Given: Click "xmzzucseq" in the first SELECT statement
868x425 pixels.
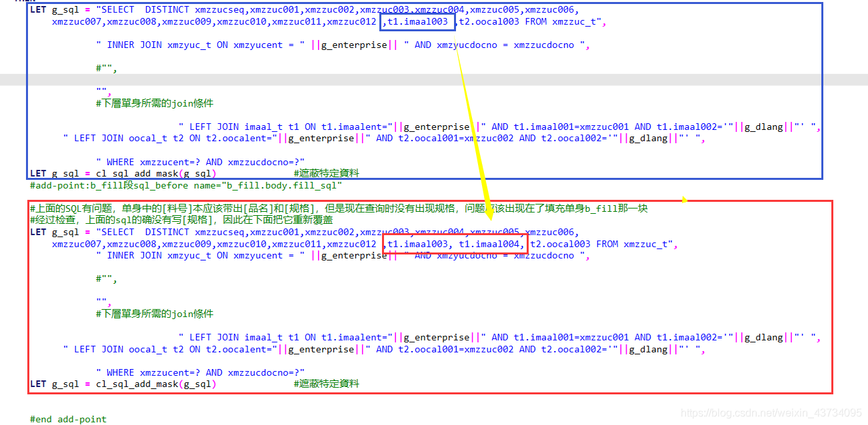Looking at the screenshot, I should point(219,10).
